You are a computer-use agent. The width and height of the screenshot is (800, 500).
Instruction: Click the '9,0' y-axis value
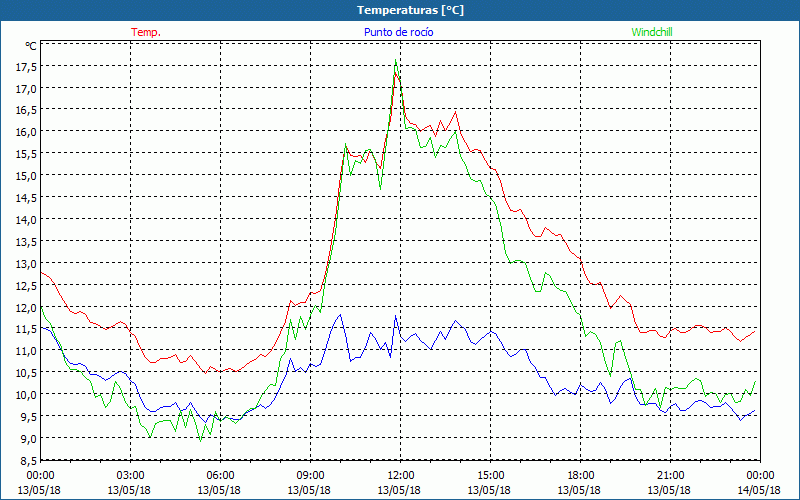coord(29,438)
